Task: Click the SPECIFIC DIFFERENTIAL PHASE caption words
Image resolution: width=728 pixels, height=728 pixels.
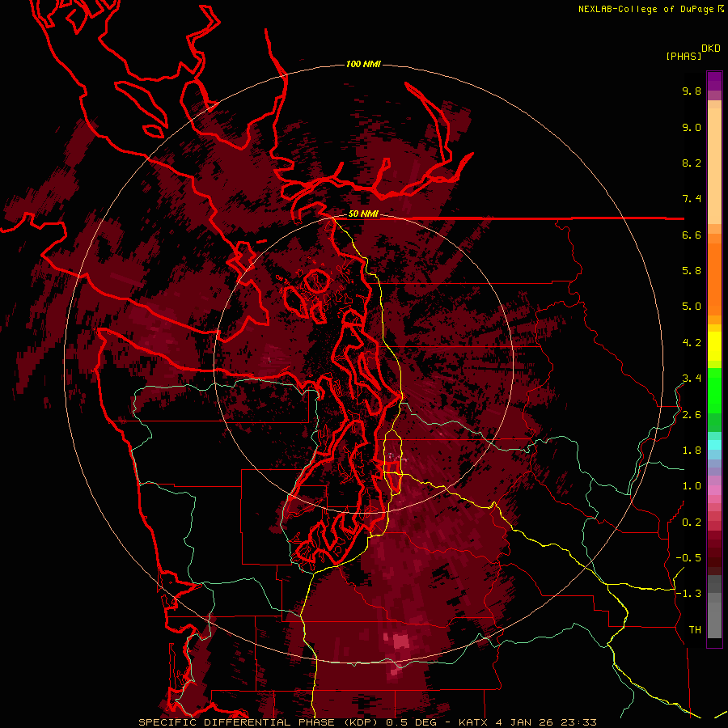Action: point(237,722)
